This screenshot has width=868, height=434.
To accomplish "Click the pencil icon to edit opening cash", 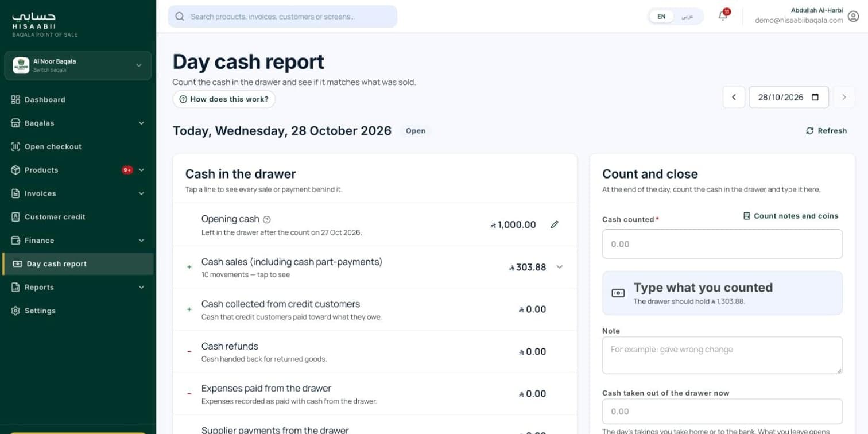I will (x=554, y=224).
